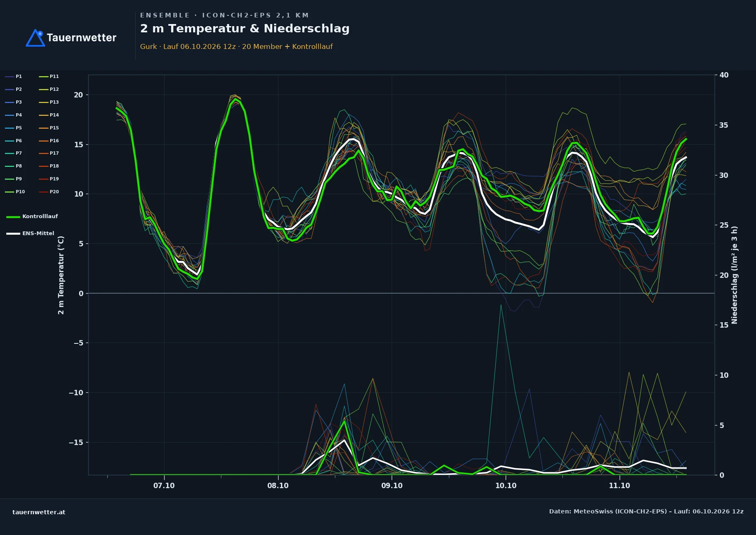Click the P15 legend entry
Screen dimensions: 756x535
tap(49, 128)
